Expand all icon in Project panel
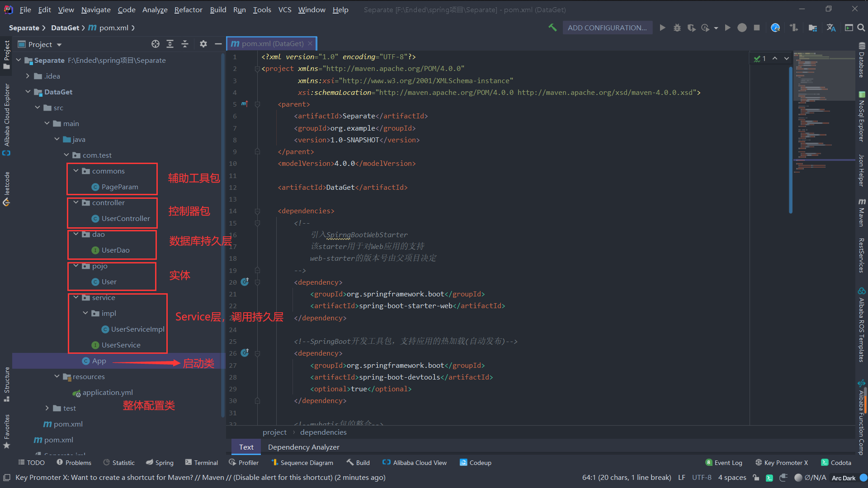Image resolution: width=868 pixels, height=488 pixels. [170, 44]
